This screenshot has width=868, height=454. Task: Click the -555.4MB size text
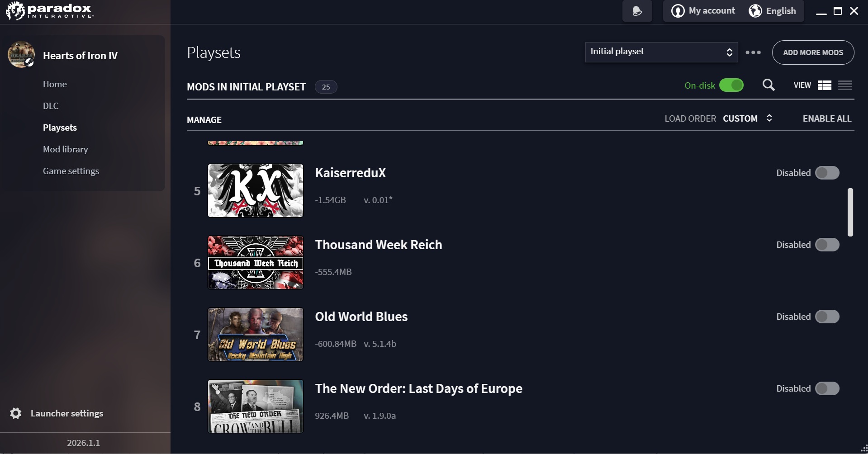click(333, 272)
